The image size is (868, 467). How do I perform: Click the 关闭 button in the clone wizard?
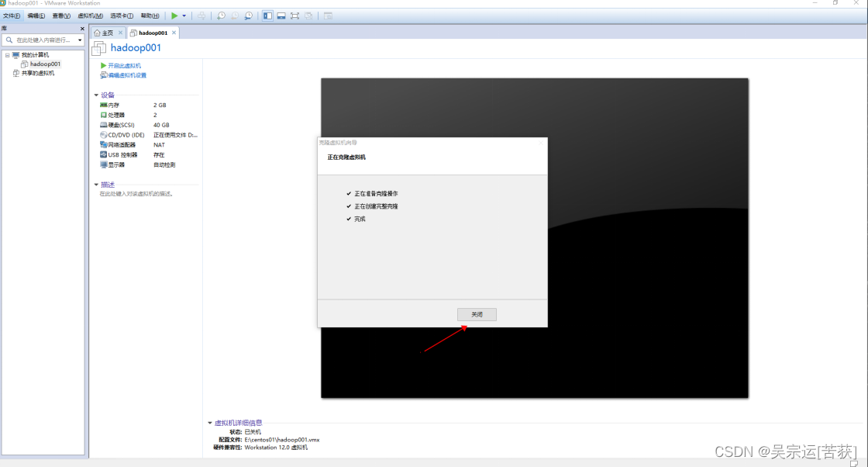pyautogui.click(x=477, y=315)
